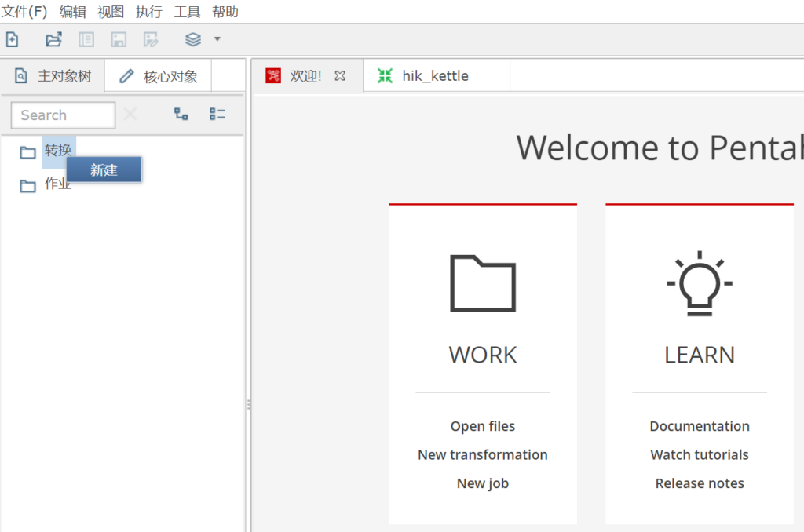Click the expand all tree icon
This screenshot has width=804, height=532.
click(181, 115)
